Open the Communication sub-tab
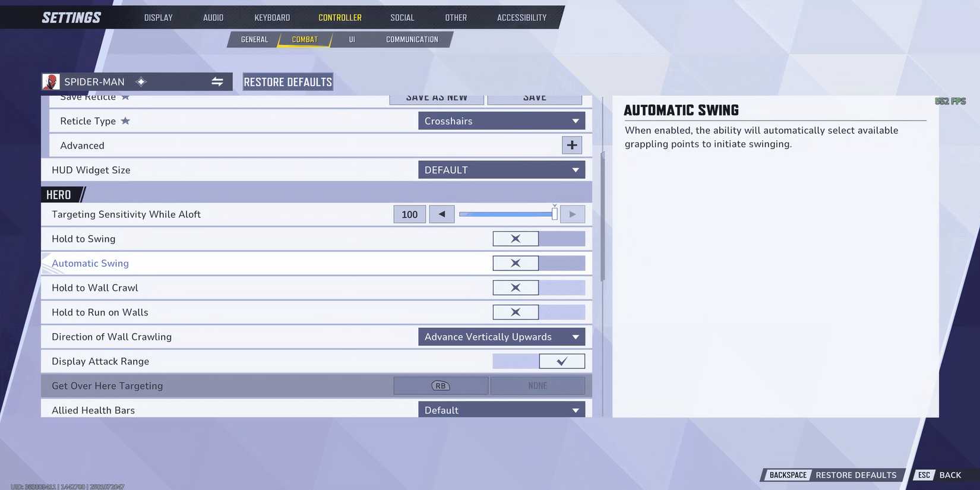The width and height of the screenshot is (980, 490). pyautogui.click(x=412, y=40)
